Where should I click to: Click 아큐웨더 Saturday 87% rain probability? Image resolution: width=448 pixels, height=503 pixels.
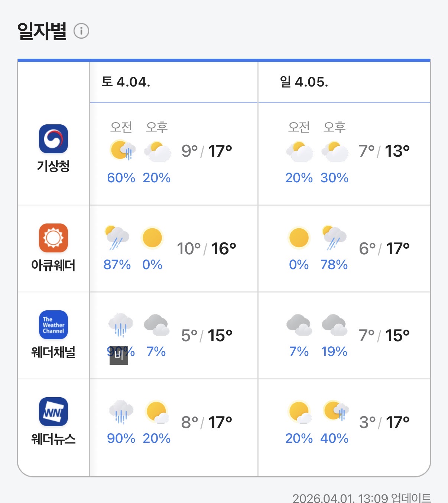(x=117, y=265)
